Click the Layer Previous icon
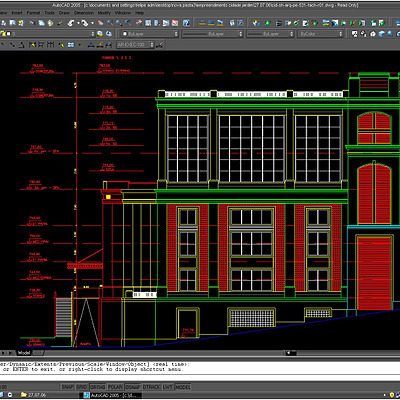 coord(109,34)
